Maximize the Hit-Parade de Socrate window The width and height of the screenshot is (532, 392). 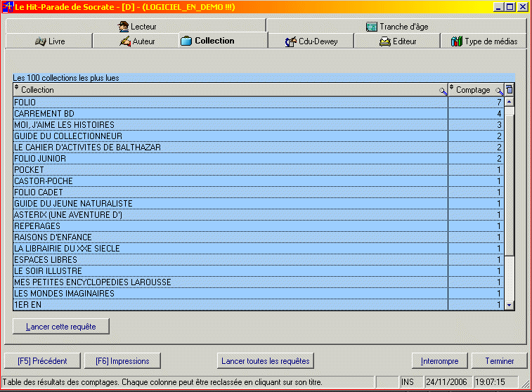[510, 7]
